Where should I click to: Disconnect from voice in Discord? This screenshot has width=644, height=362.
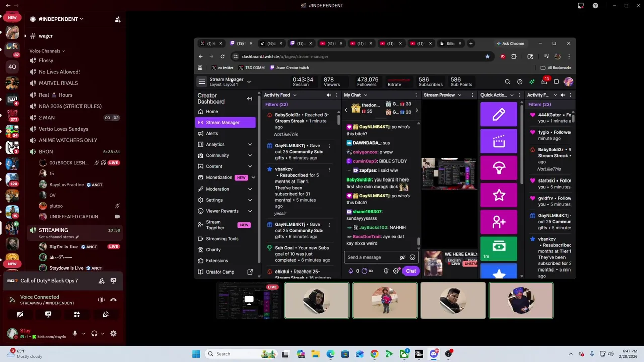[x=113, y=300]
